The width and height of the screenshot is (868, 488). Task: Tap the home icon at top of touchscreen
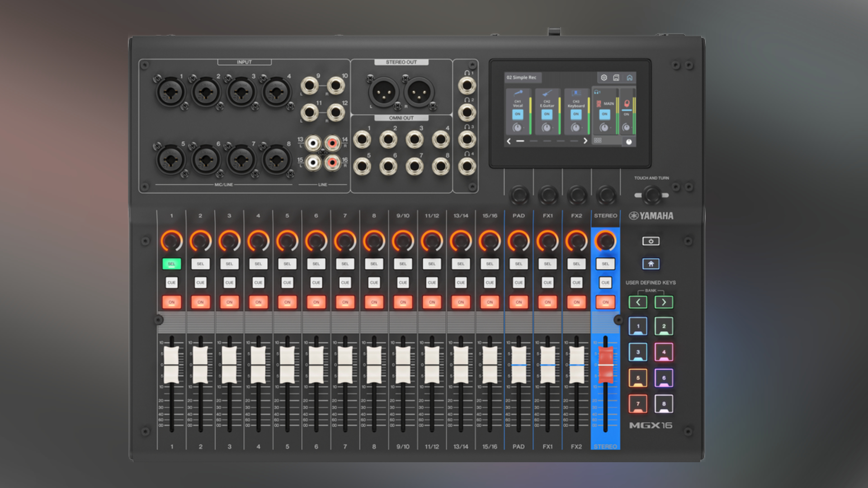(630, 78)
